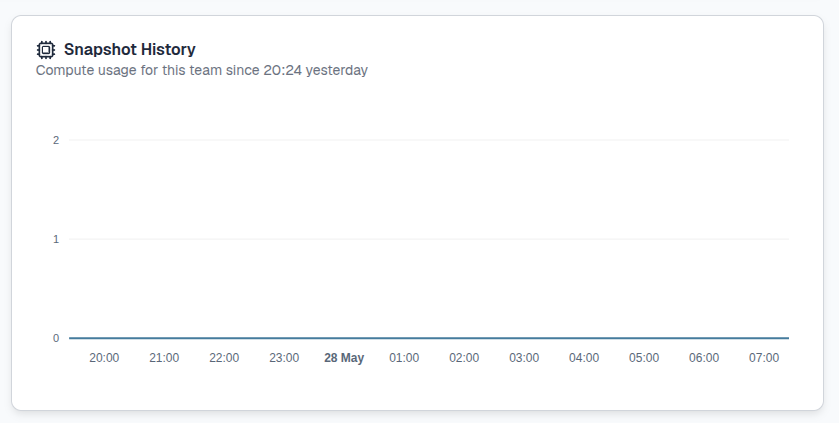This screenshot has height=423, width=839.
Task: Select the 04:00 time axis label
Action: [x=584, y=358]
